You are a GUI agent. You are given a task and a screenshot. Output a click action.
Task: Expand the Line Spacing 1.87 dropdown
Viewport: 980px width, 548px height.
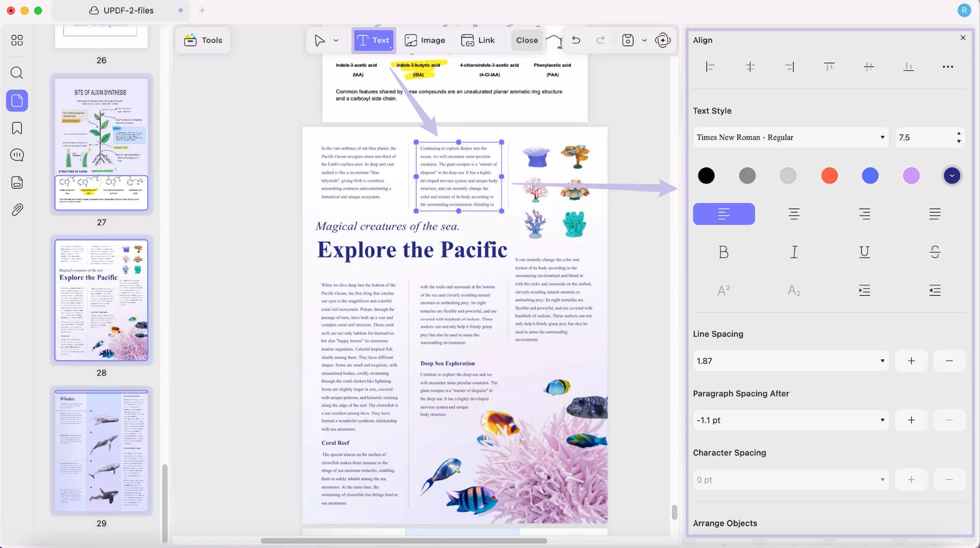click(x=791, y=361)
